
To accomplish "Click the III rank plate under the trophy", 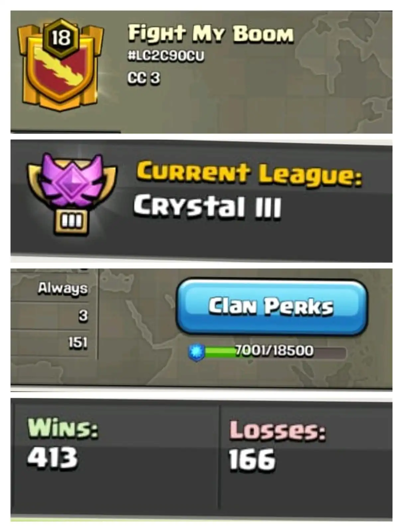I will coord(72,221).
